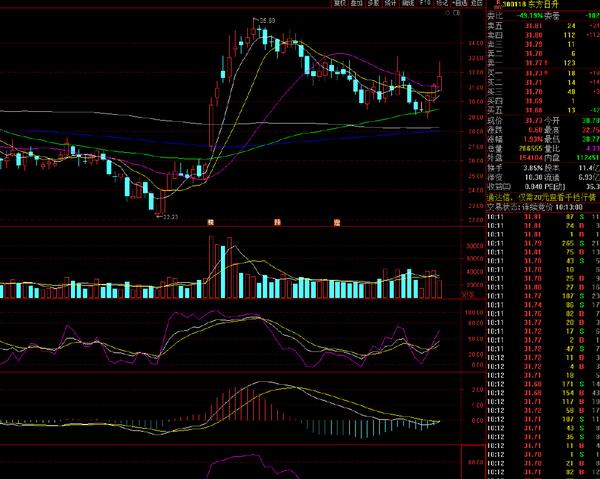600x479 pixels.
Task: Click the 交易状态 status line
Action: [535, 207]
